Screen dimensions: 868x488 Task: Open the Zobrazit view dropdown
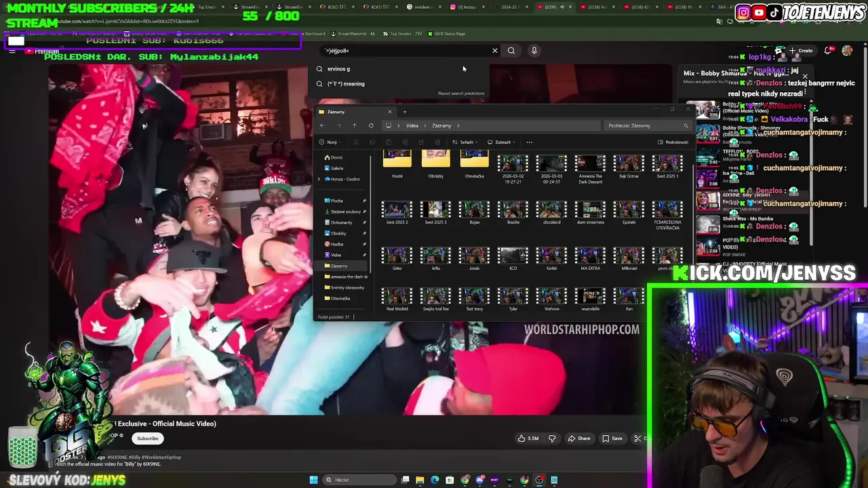click(x=501, y=142)
